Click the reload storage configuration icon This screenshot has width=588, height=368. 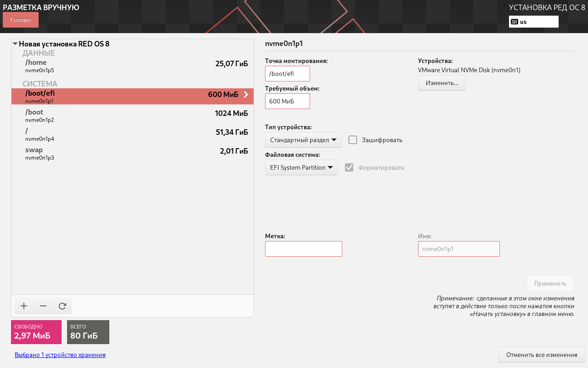pyautogui.click(x=62, y=306)
